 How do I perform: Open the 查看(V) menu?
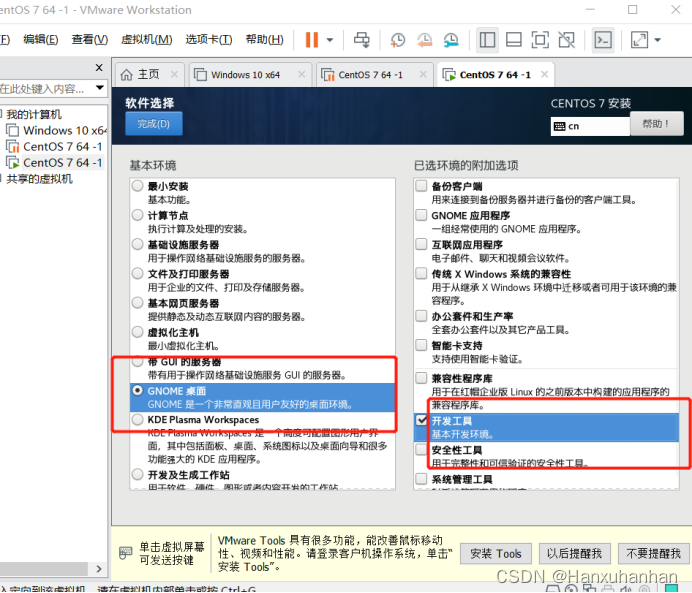click(90, 40)
